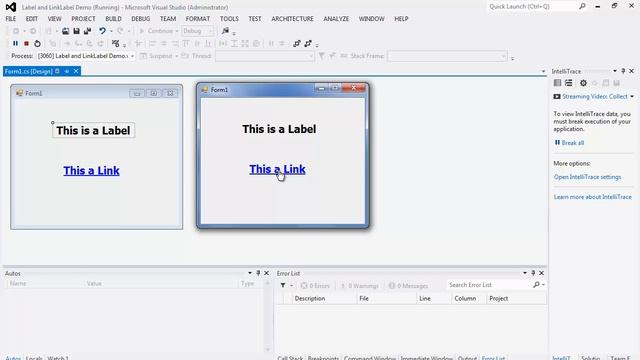Close the IntelliTrace panel
Image resolution: width=640 pixels, height=360 pixels.
coord(631,71)
